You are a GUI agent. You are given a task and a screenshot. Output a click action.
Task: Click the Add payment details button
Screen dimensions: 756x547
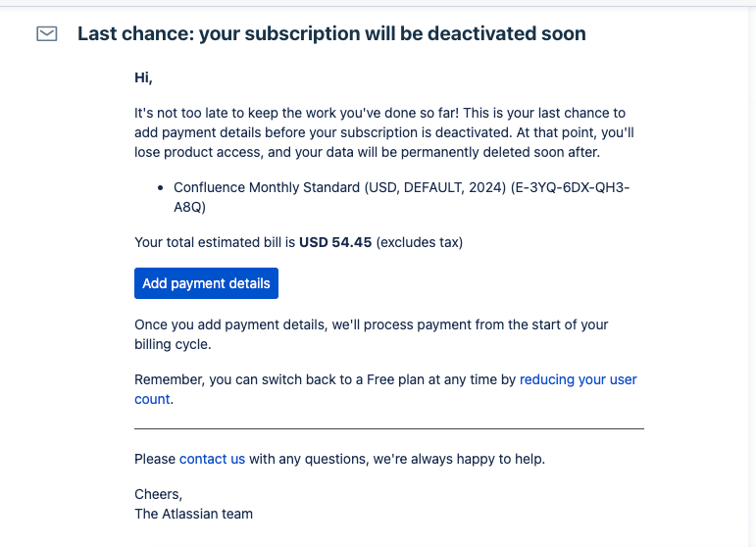206,283
